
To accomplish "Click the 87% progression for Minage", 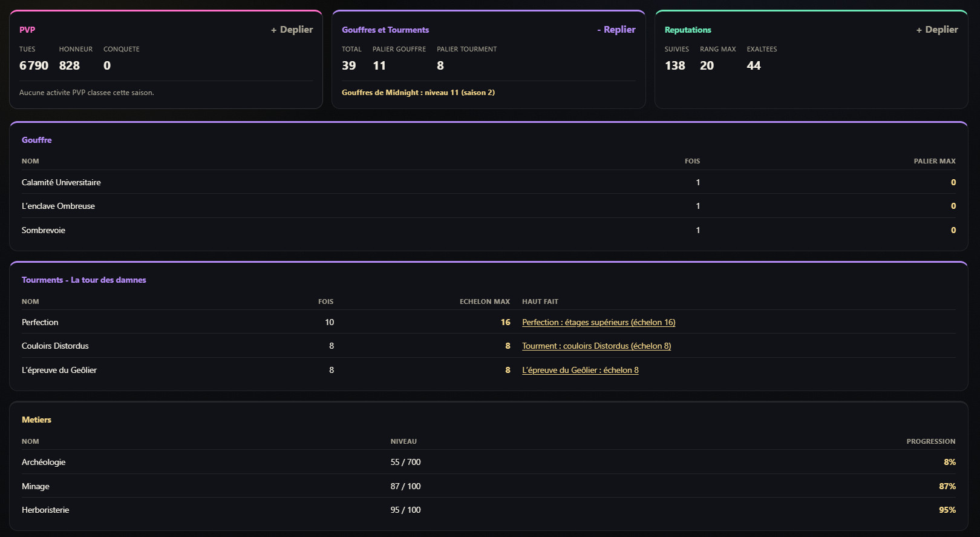I will tap(947, 486).
